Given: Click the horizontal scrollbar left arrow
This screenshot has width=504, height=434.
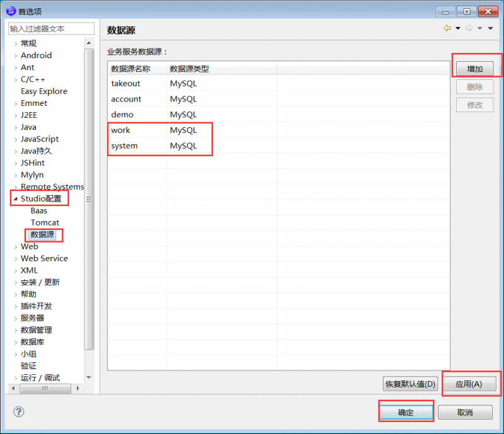Looking at the screenshot, I should [13, 389].
